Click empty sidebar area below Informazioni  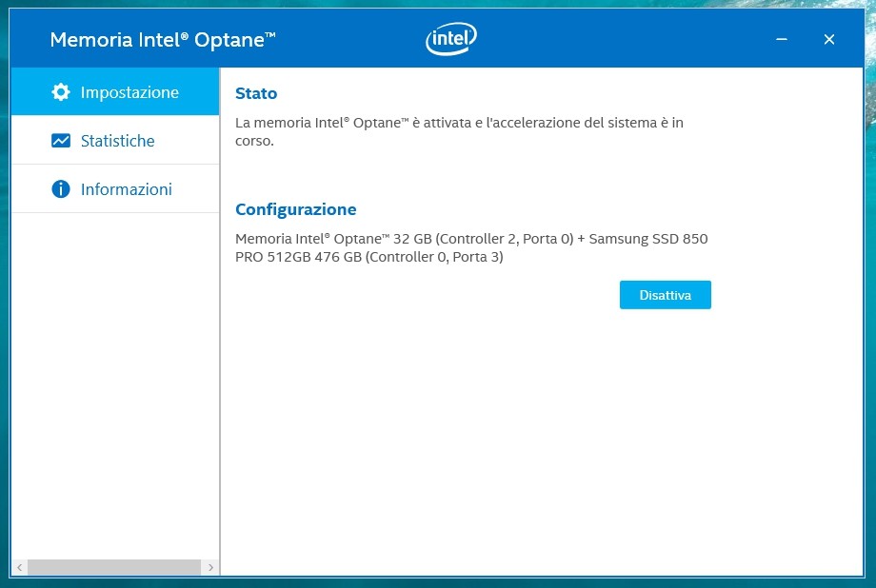(x=114, y=381)
